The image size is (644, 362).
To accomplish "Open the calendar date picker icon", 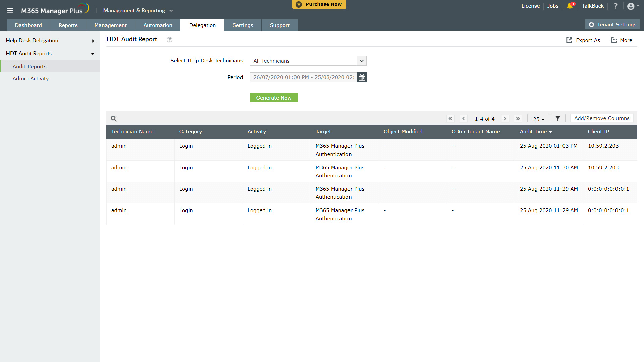I will 362,77.
